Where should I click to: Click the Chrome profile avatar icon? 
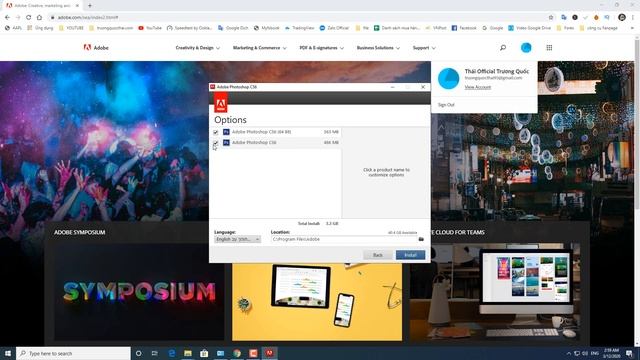pos(622,18)
